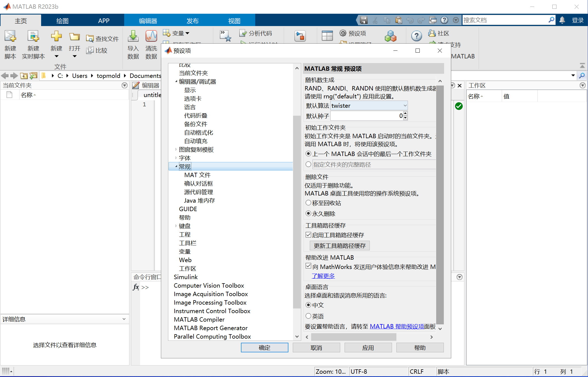This screenshot has height=377, width=588.
Task: Click 更新工具箱路径缓存 button
Action: pos(340,246)
